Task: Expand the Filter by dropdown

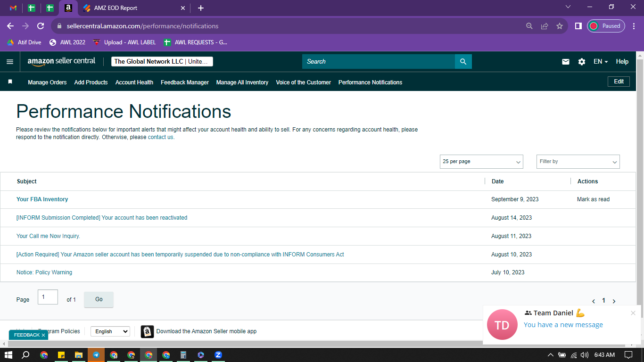Action: (x=578, y=162)
